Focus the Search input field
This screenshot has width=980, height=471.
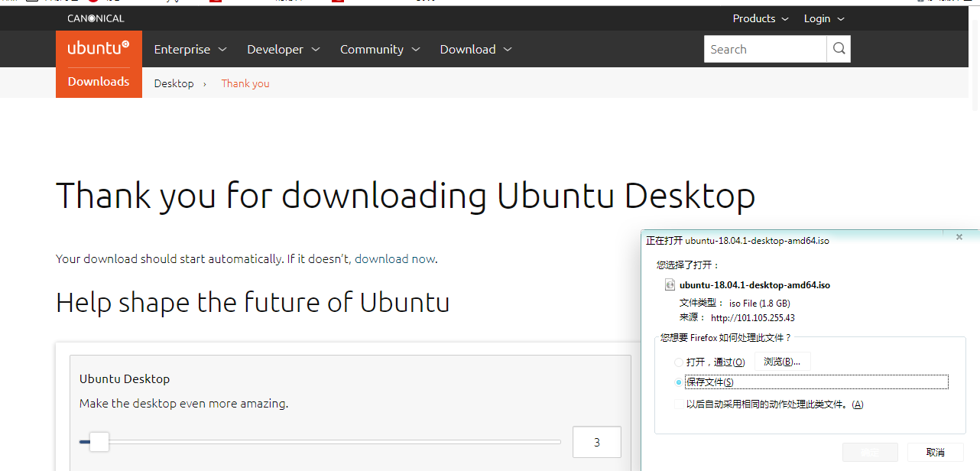765,49
